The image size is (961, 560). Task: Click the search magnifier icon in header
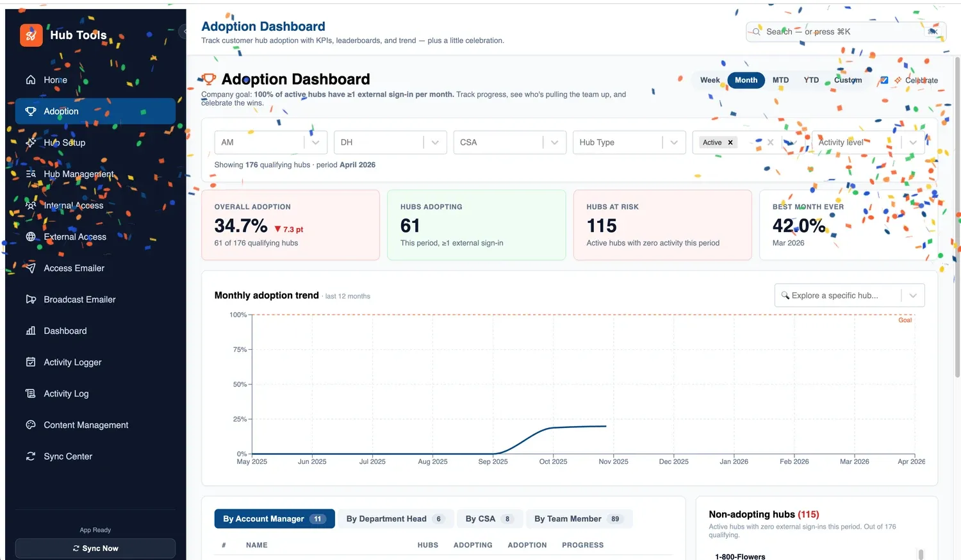[x=757, y=32]
